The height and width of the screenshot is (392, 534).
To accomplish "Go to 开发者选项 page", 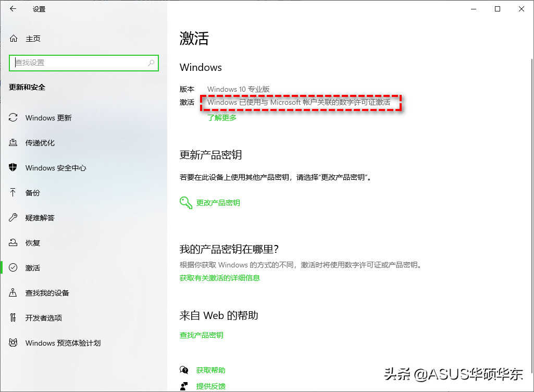I will (x=43, y=318).
